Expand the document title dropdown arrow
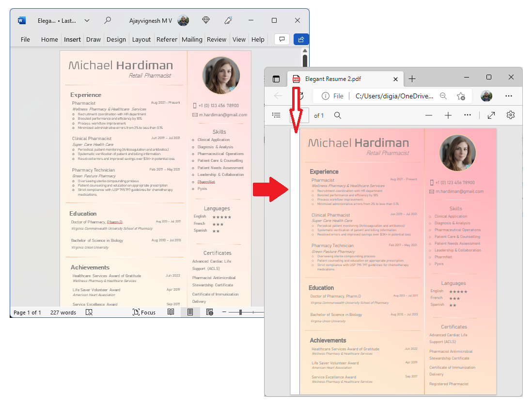Viewport: 532px width, 407px height. point(87,20)
